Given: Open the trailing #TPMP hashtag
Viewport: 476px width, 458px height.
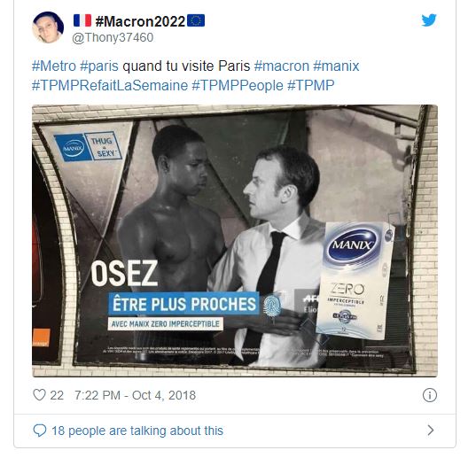Looking at the screenshot, I should [310, 85].
